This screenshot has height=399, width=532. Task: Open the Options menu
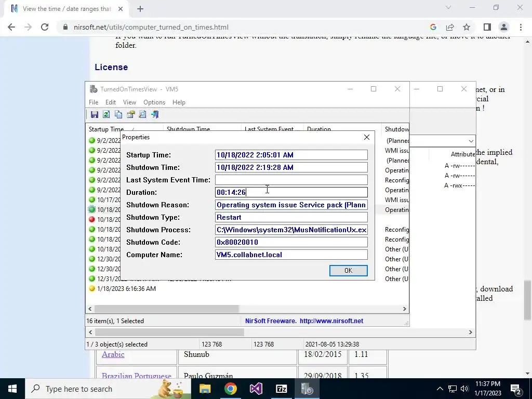154,102
